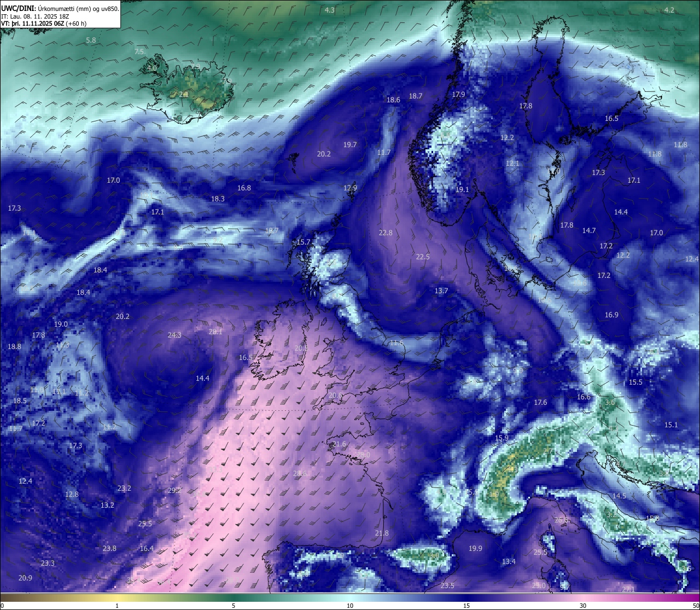Click the 16.4 value at lower left
The height and width of the screenshot is (610, 700).
[147, 549]
